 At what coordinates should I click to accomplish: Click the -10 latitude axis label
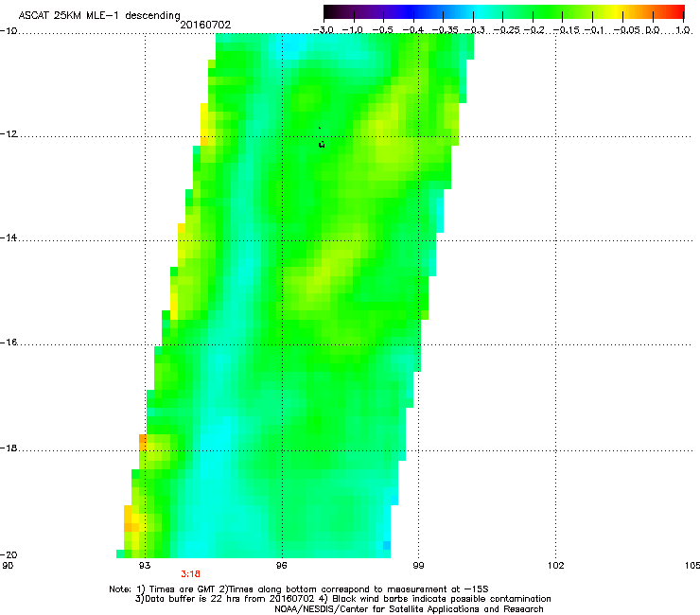(x=9, y=31)
